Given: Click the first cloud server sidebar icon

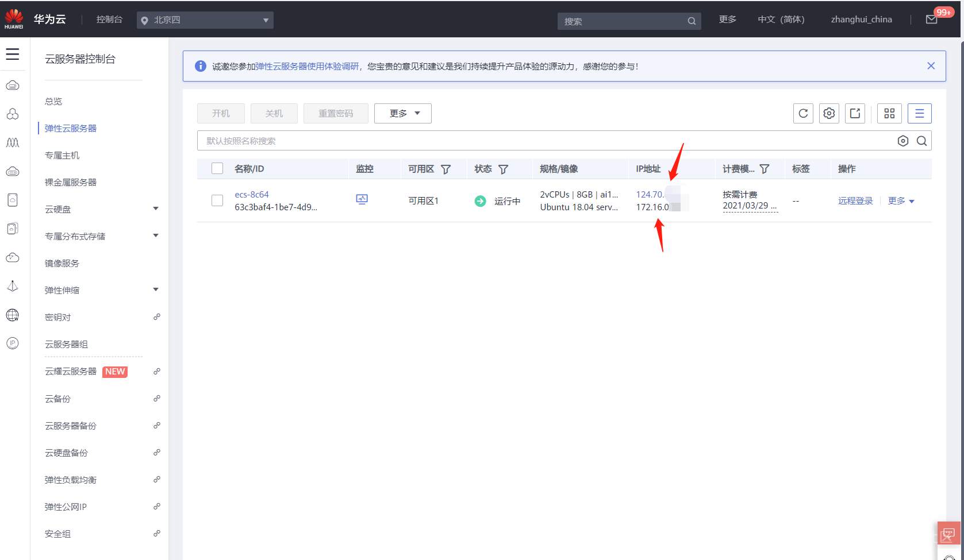Looking at the screenshot, I should 13,86.
